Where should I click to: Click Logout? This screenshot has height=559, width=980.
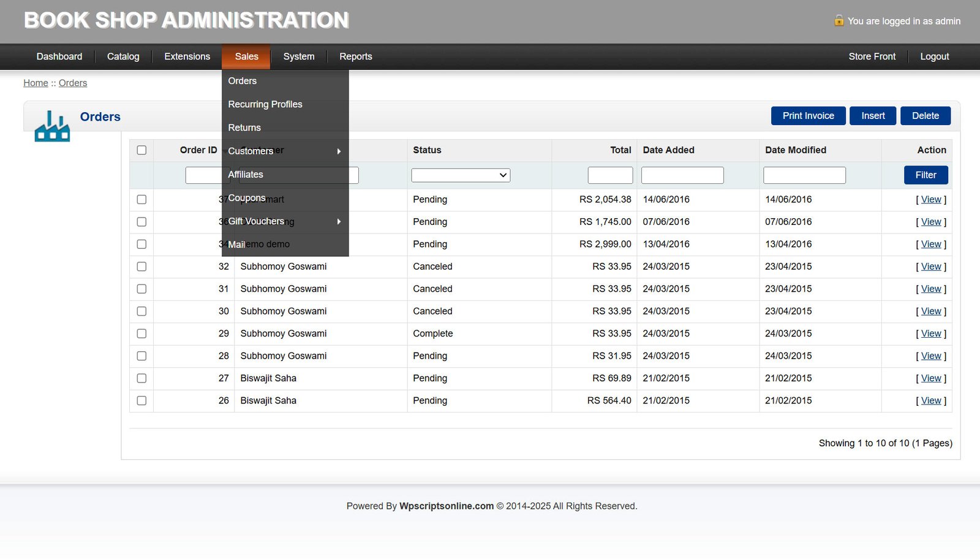pos(935,56)
